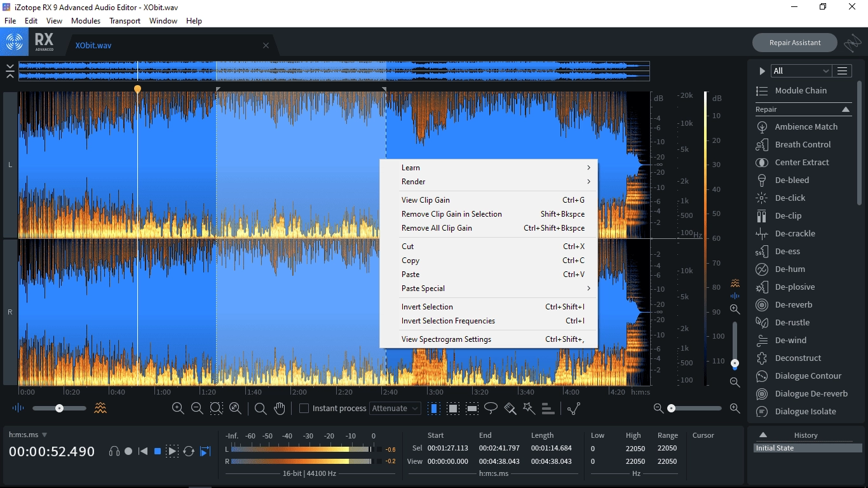Choose Remove Clip Gain in Selection
868x488 pixels.
[x=489, y=214]
